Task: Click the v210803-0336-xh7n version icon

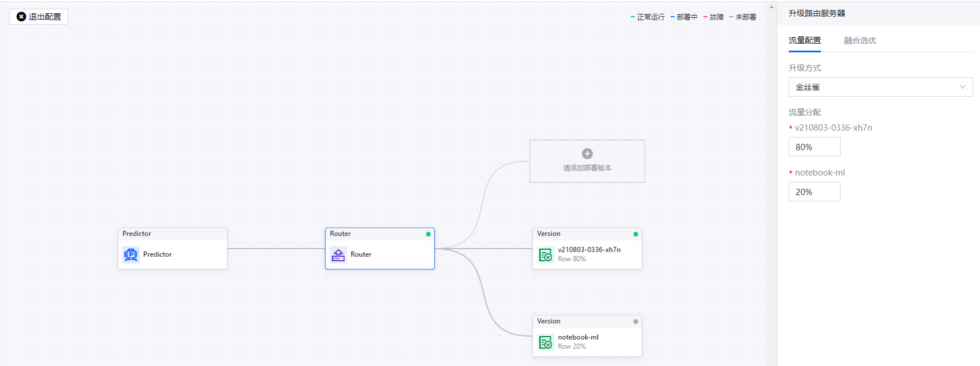Action: click(545, 254)
